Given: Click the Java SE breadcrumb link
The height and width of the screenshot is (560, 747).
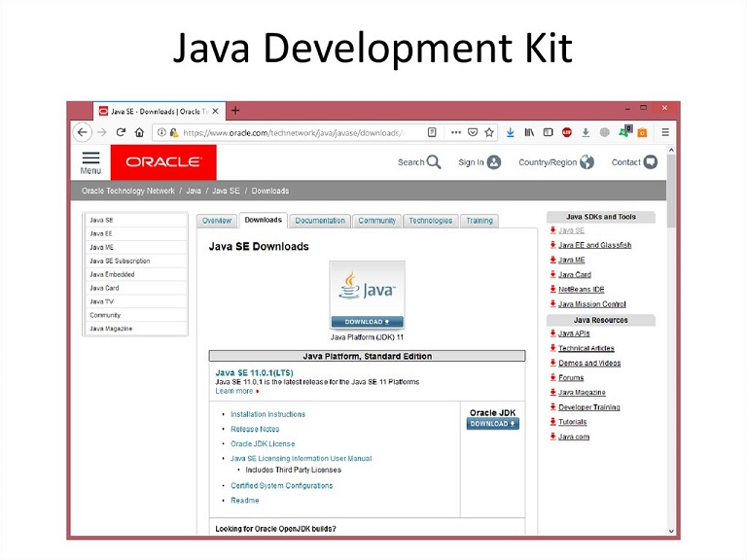Looking at the screenshot, I should coord(226,191).
